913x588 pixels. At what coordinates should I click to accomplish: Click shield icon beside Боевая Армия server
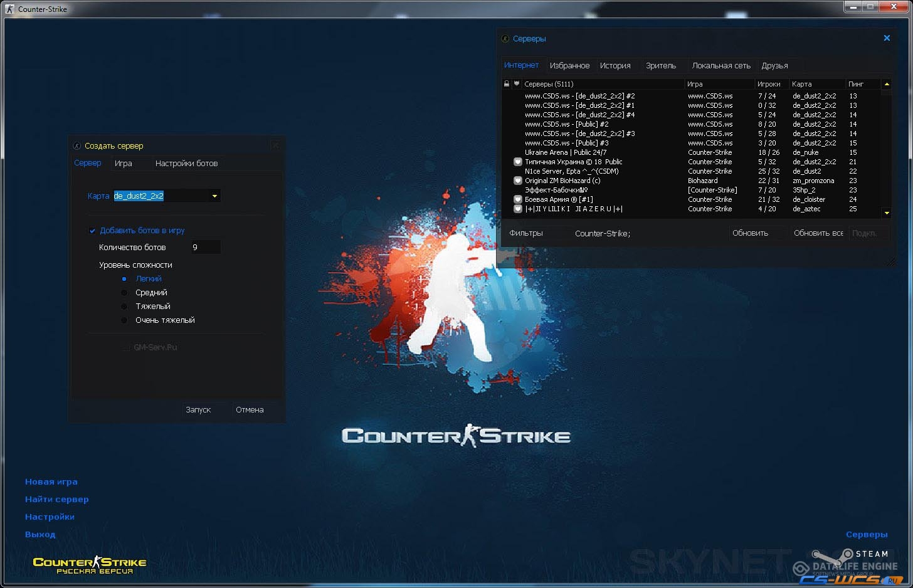pos(517,199)
